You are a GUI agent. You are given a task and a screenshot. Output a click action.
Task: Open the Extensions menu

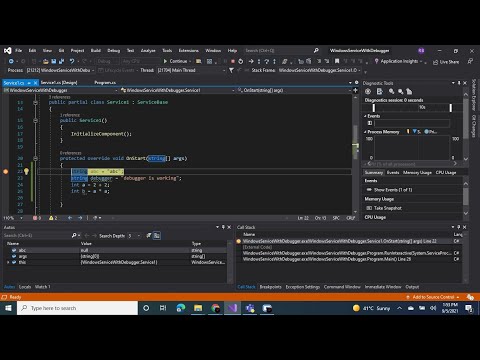pos(188,51)
